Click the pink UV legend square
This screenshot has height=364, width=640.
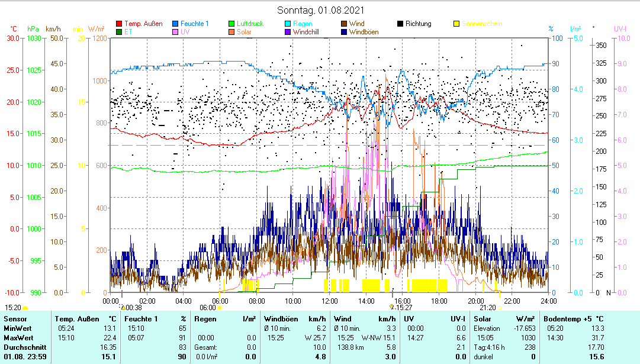[x=175, y=32]
